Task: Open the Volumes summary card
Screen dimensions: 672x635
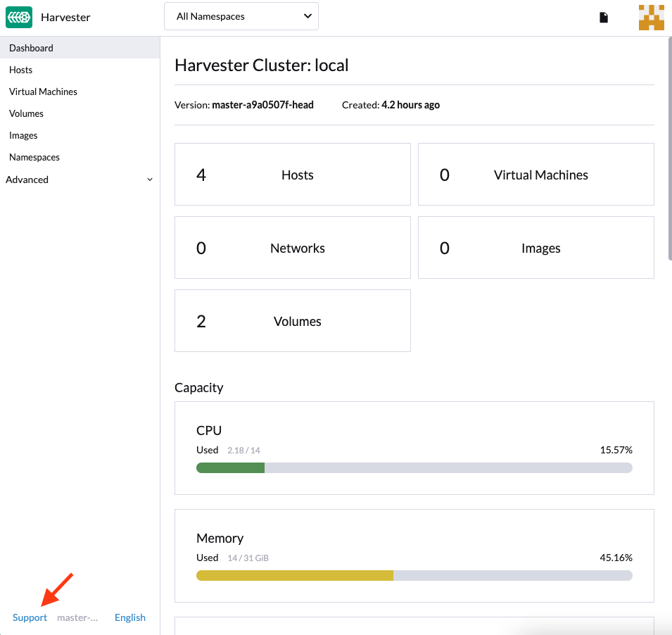Action: [x=292, y=320]
